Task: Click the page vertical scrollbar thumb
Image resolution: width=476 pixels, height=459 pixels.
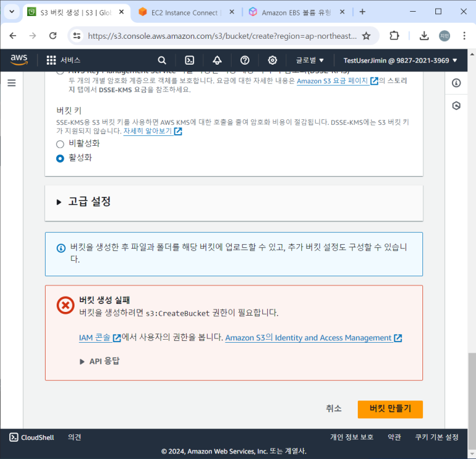Action: (472, 400)
